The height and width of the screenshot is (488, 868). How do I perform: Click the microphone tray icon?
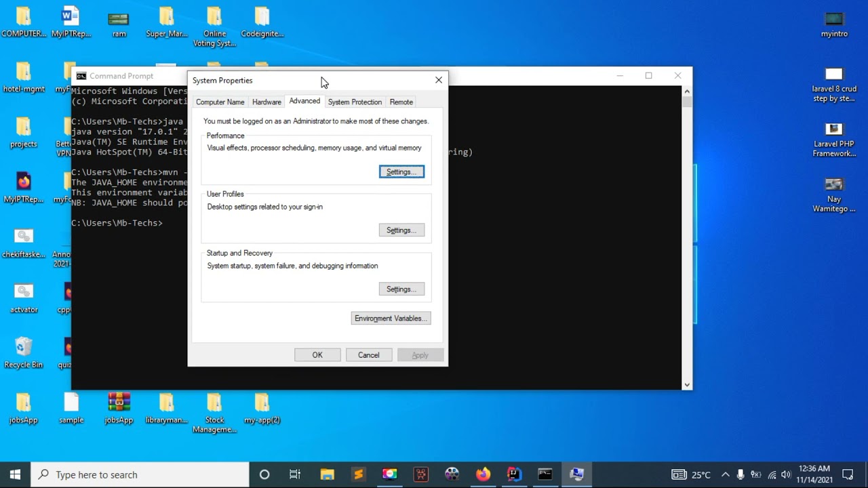(741, 474)
